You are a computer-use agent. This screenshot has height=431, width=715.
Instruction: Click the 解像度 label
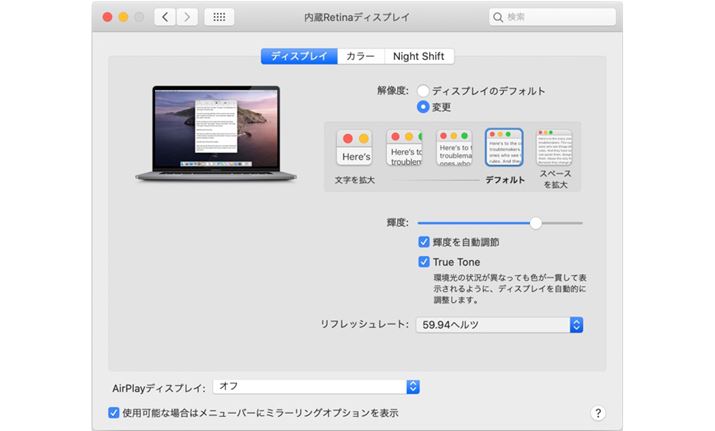[x=393, y=91]
